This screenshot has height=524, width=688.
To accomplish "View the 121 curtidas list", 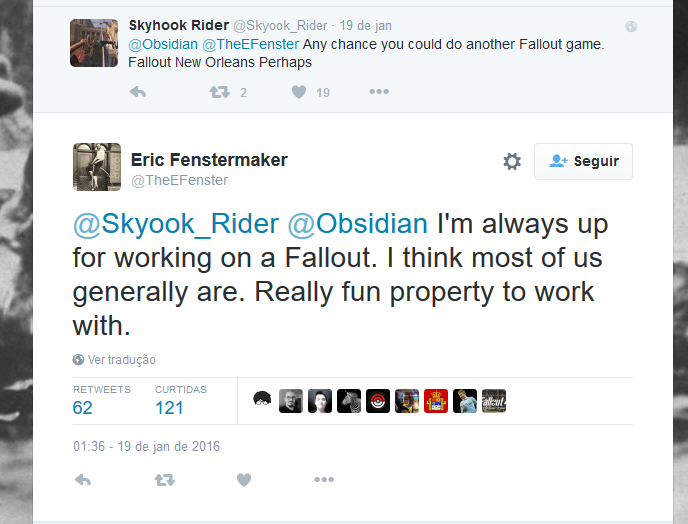I will [x=181, y=401].
